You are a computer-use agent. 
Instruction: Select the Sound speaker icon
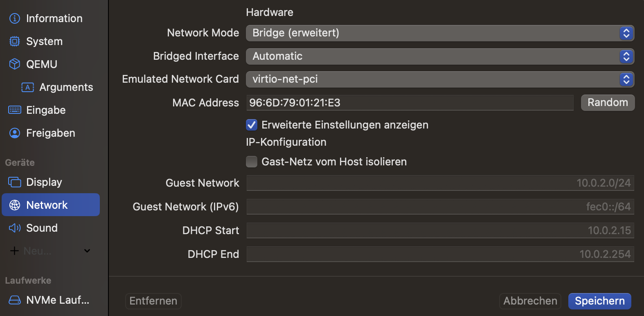tap(15, 228)
